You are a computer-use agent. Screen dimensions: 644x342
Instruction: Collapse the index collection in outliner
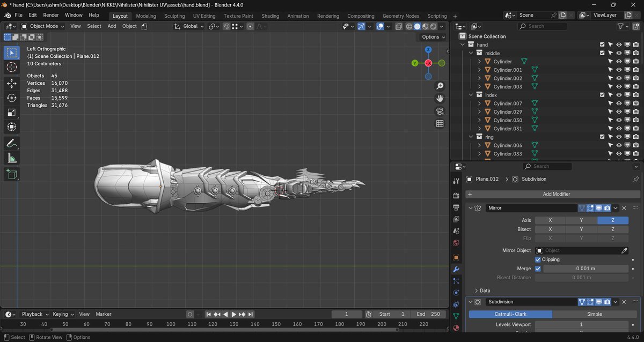pos(471,95)
